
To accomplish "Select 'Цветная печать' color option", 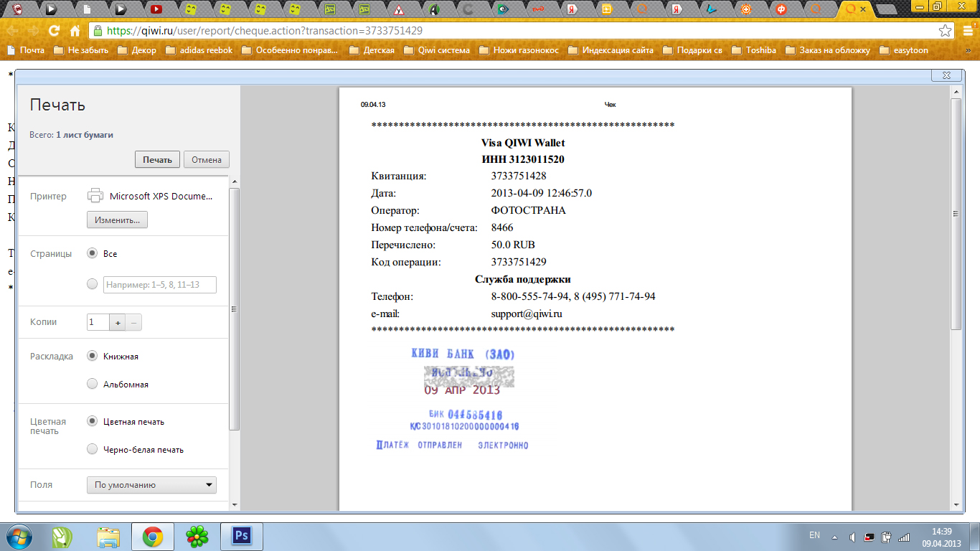I will (92, 421).
